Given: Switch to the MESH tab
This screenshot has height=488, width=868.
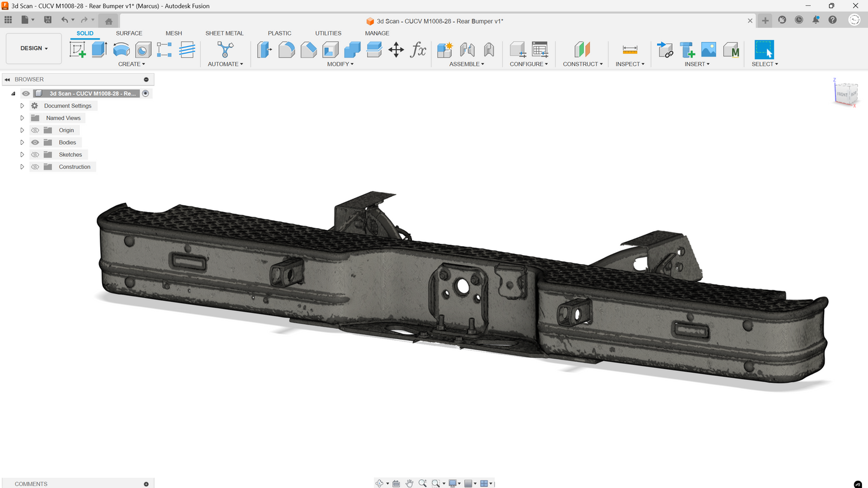Looking at the screenshot, I should [174, 33].
